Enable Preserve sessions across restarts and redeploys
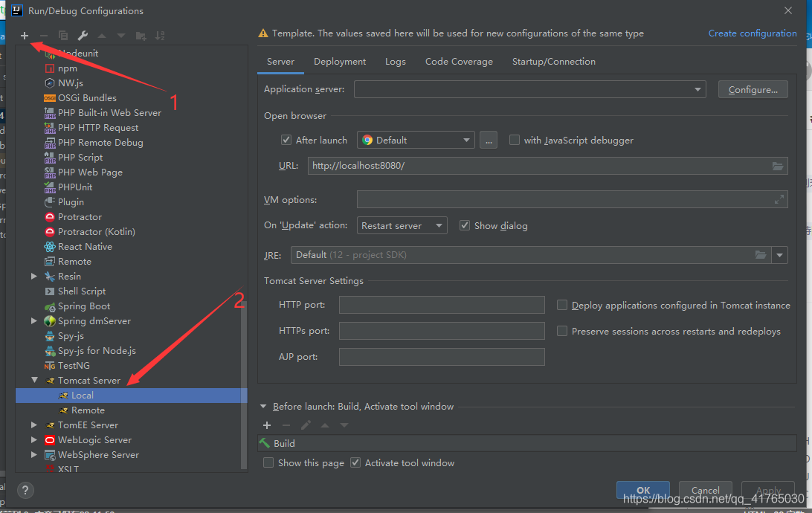The width and height of the screenshot is (812, 513). (x=562, y=331)
